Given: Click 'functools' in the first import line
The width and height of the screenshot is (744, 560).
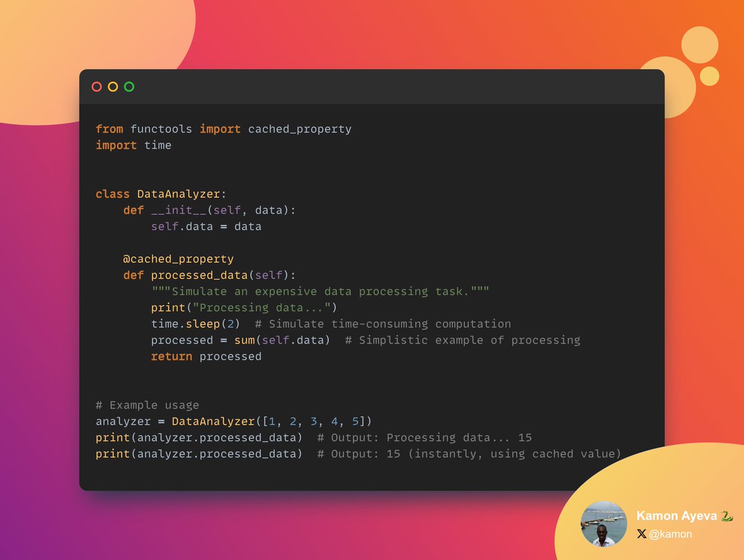Looking at the screenshot, I should pyautogui.click(x=161, y=129).
